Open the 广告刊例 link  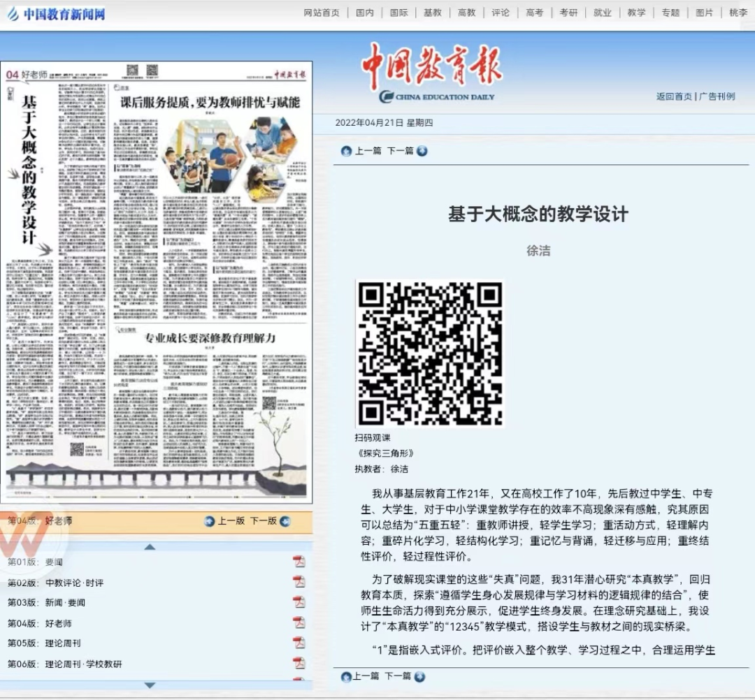tap(717, 96)
